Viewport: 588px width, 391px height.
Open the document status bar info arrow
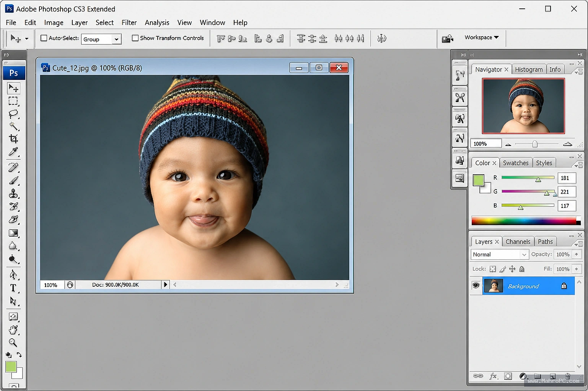165,285
